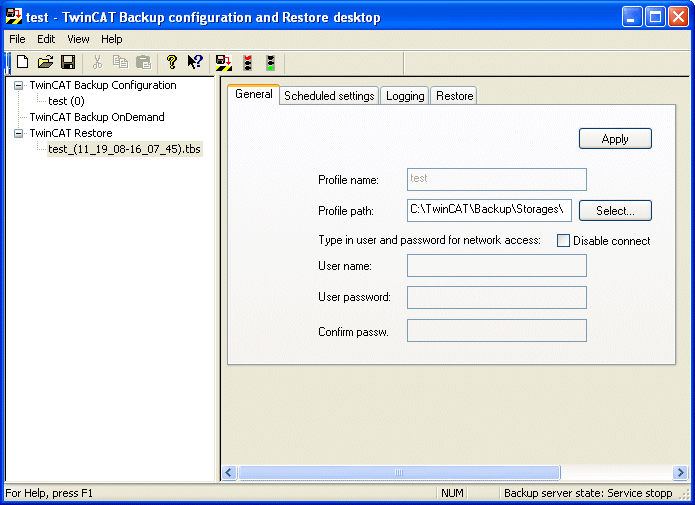Image resolution: width=695 pixels, height=505 pixels.
Task: Focus the Confirm passw. field
Action: click(x=497, y=331)
